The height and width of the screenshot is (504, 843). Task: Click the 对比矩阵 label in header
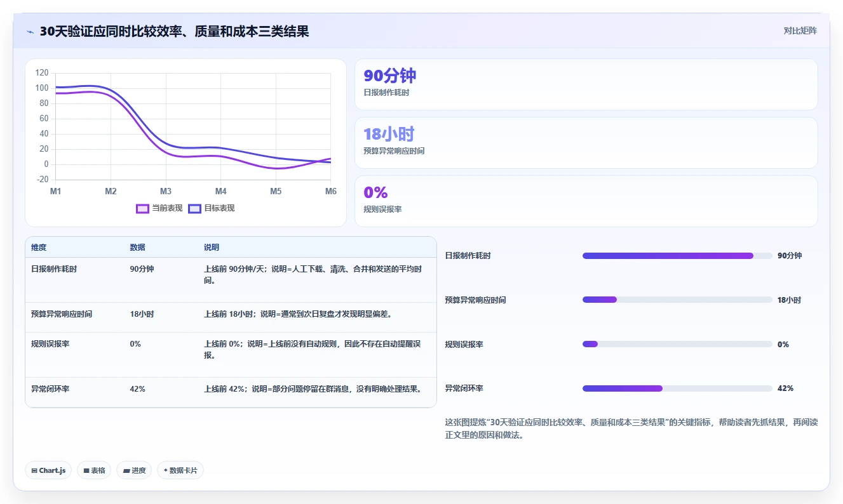point(800,30)
